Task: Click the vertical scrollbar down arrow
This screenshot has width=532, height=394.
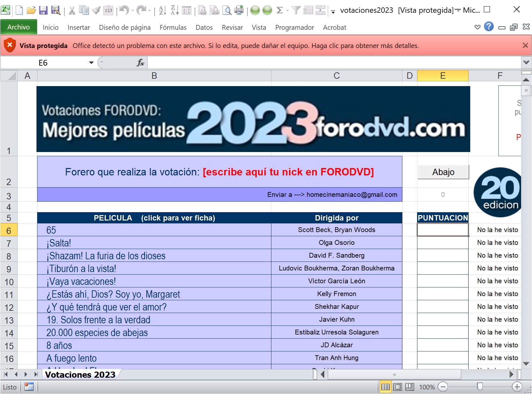Action: tap(526, 364)
